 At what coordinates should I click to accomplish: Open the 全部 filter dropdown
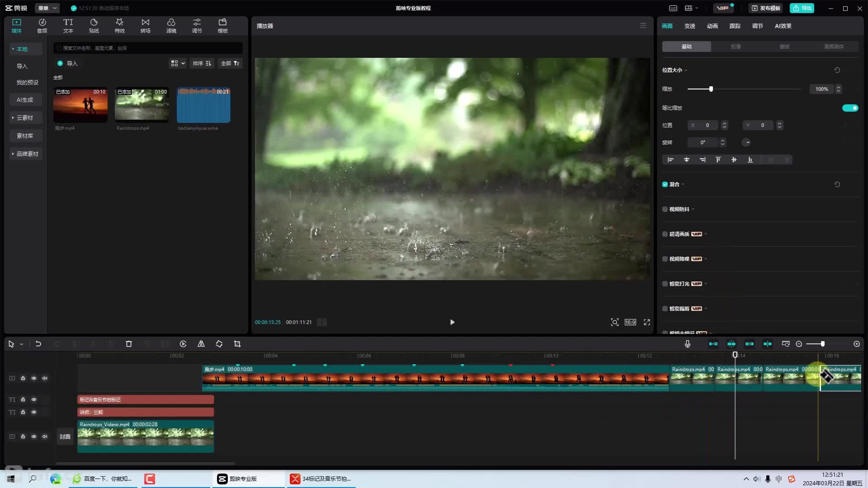coord(230,63)
